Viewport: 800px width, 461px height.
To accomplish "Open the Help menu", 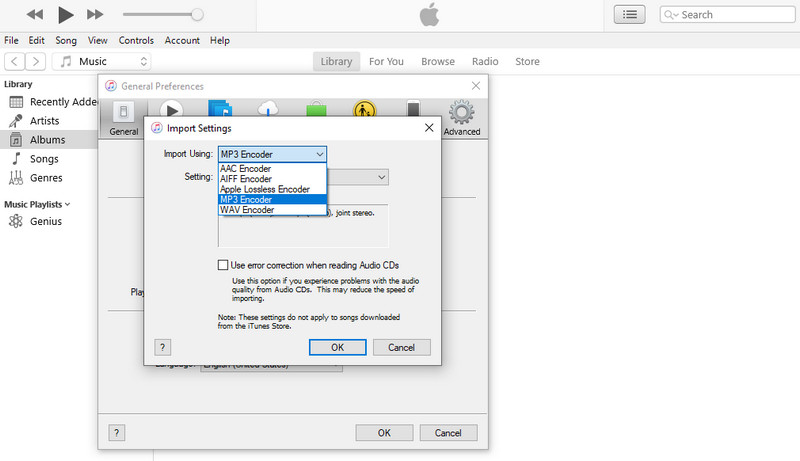I will [x=220, y=40].
